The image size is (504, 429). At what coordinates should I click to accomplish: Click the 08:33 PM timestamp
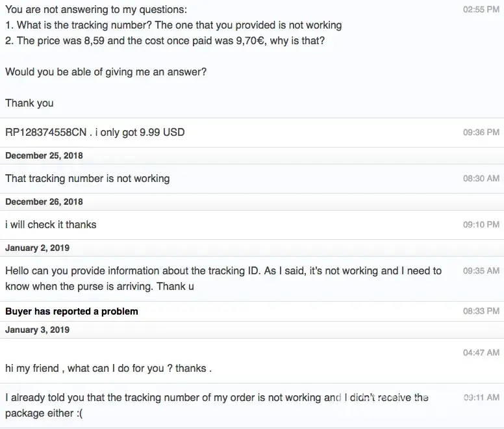[481, 311]
